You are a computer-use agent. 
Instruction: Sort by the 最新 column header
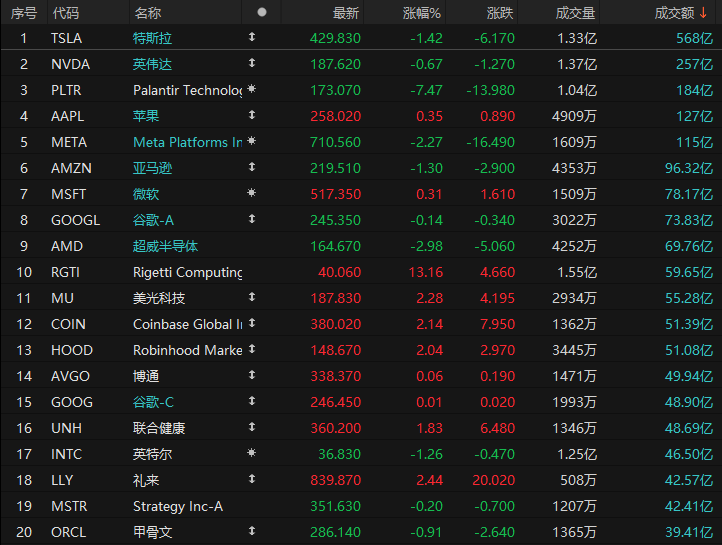pos(346,13)
